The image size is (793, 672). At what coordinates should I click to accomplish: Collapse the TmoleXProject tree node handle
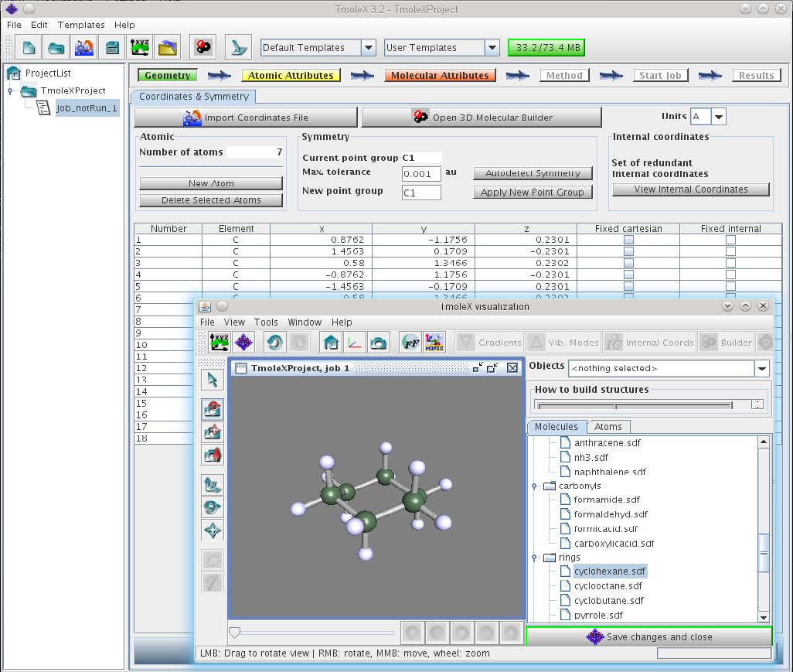click(10, 91)
